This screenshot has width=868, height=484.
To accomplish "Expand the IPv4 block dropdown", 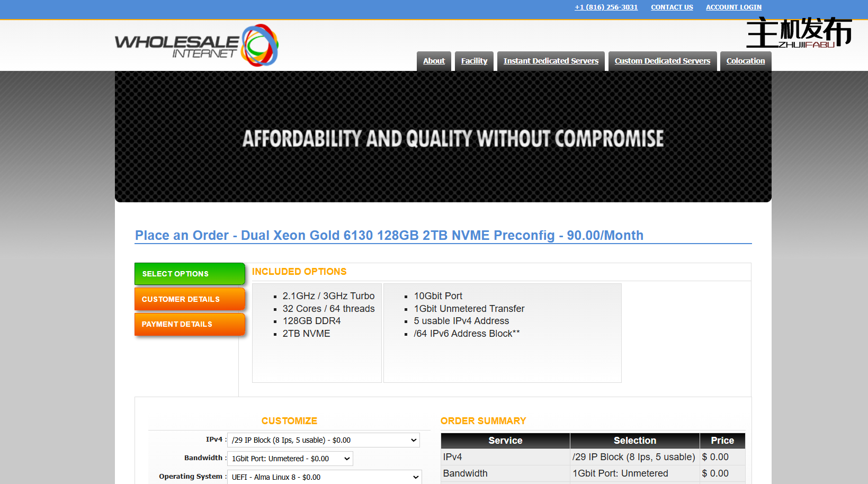I will (x=323, y=440).
